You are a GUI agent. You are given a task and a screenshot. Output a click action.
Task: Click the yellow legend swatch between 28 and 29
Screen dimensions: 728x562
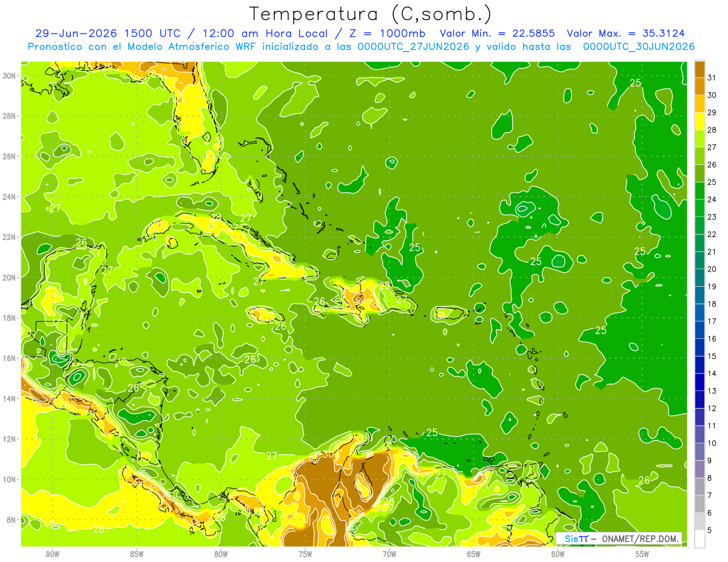click(x=699, y=121)
